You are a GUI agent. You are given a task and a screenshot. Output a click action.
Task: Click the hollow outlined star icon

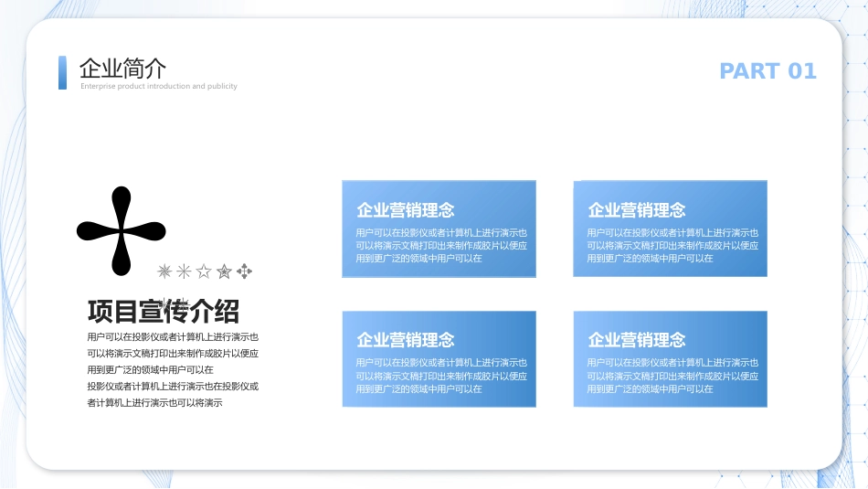tap(204, 271)
